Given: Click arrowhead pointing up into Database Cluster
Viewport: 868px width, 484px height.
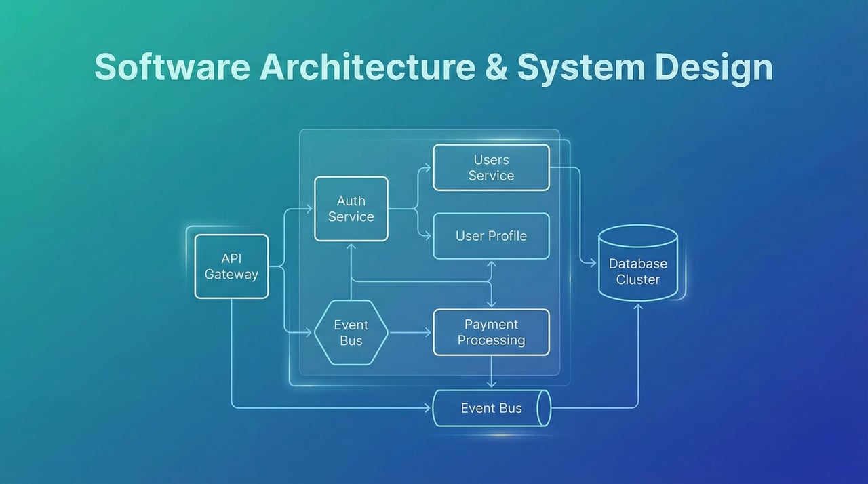Looking at the screenshot, I should (x=637, y=306).
